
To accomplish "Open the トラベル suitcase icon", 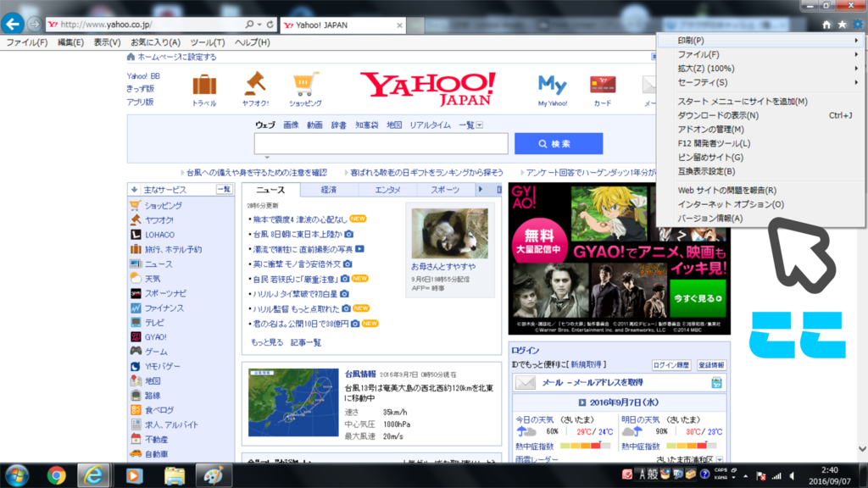I will tap(204, 85).
